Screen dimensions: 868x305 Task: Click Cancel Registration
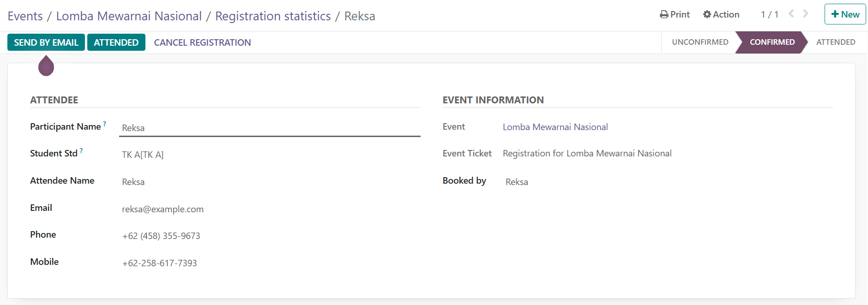(x=202, y=42)
